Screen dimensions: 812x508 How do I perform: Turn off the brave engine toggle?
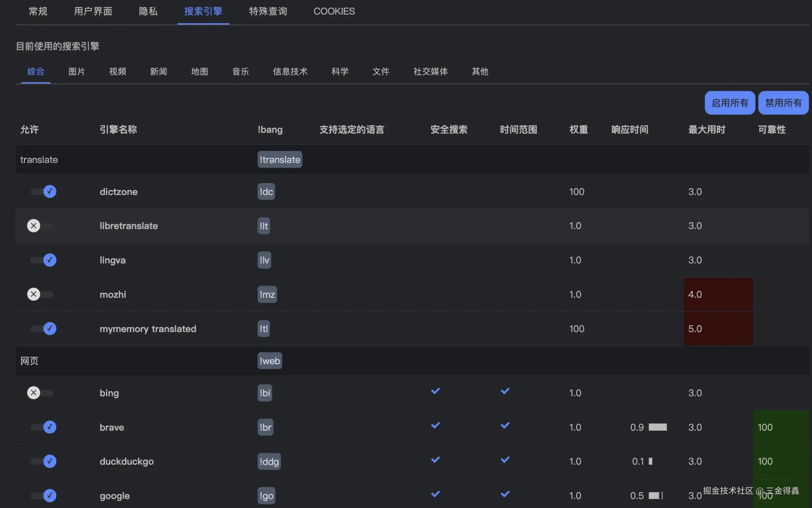[x=43, y=427]
